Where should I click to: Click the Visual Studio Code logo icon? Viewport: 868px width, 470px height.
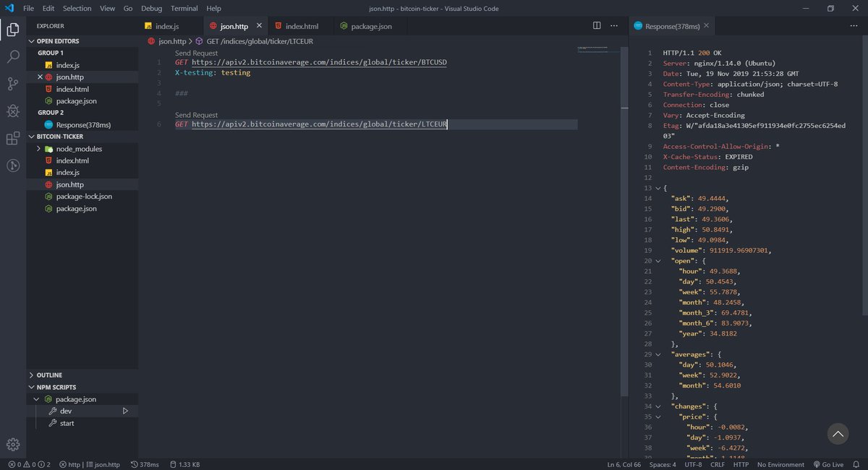point(9,8)
